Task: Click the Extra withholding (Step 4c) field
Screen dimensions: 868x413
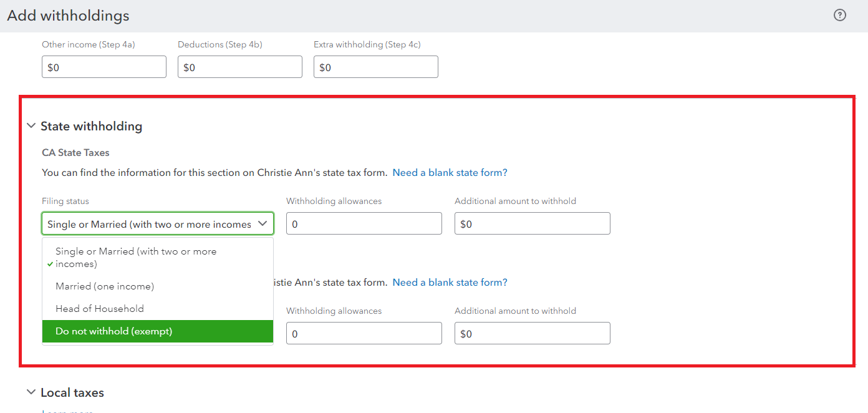Action: click(376, 67)
